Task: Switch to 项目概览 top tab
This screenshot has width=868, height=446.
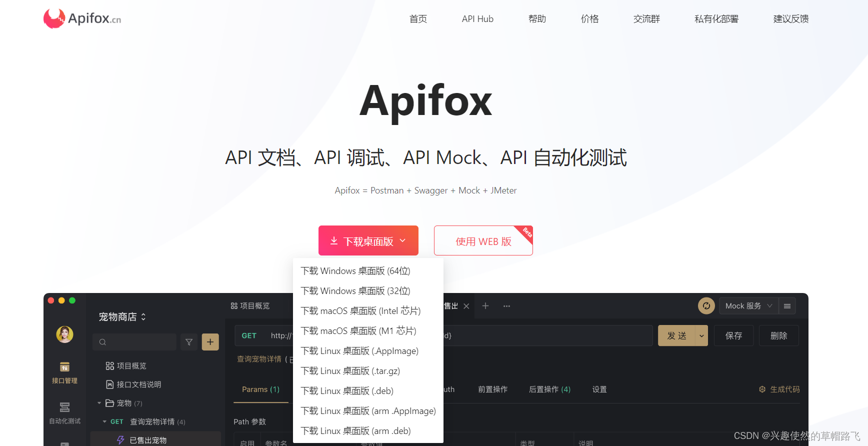Action: pyautogui.click(x=250, y=306)
